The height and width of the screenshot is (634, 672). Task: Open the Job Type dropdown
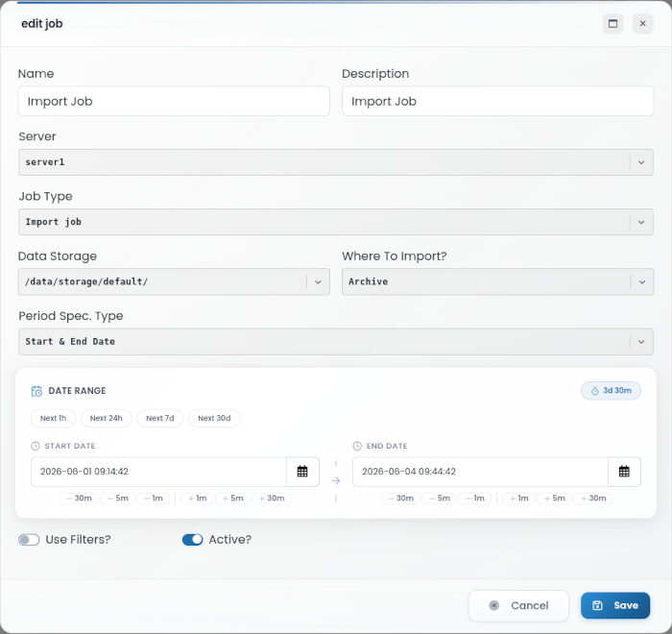336,222
